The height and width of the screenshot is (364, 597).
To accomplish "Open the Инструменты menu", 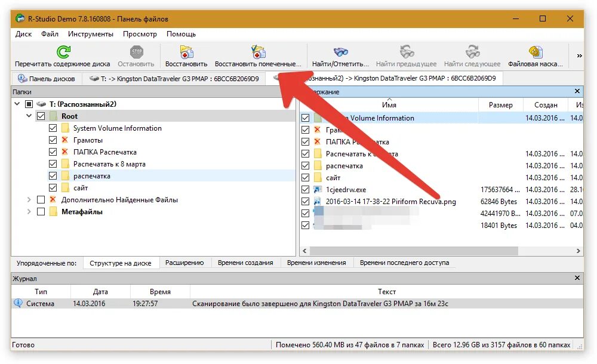I will pos(91,34).
